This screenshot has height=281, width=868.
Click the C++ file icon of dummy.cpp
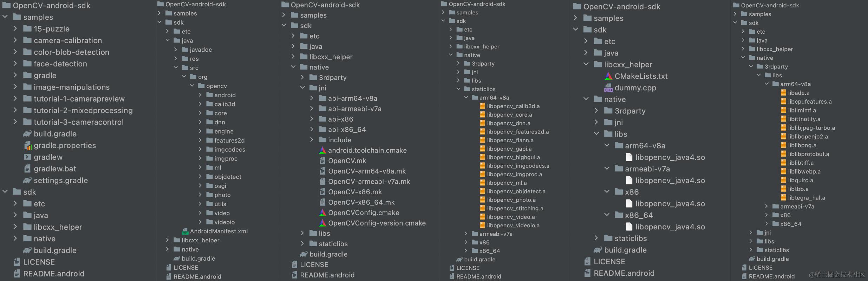608,88
